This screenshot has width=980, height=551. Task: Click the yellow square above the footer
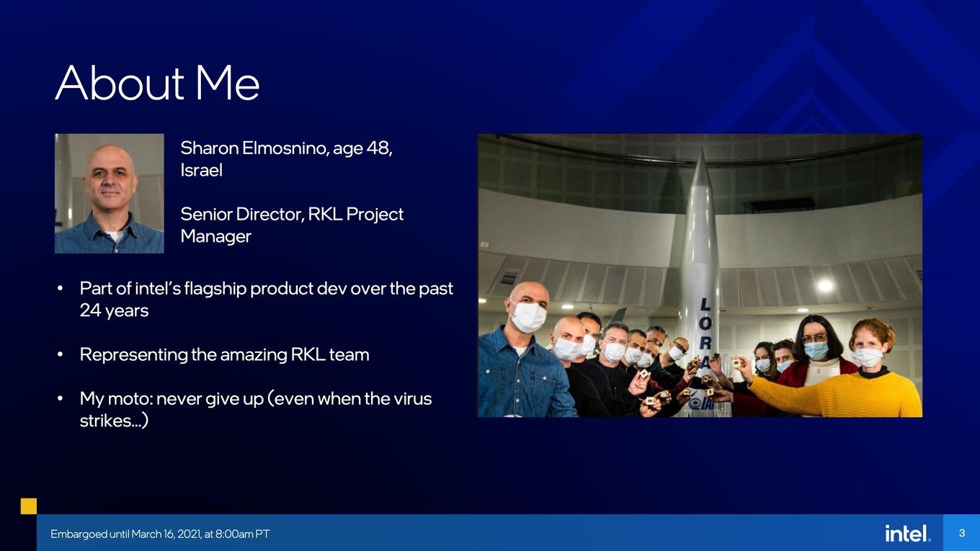pos(28,506)
